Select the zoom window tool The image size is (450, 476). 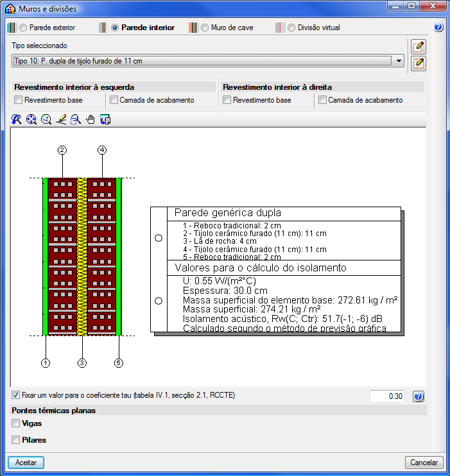pyautogui.click(x=76, y=119)
